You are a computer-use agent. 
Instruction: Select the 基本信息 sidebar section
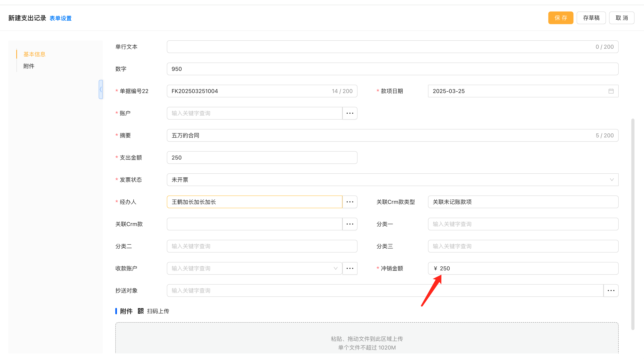click(x=34, y=54)
